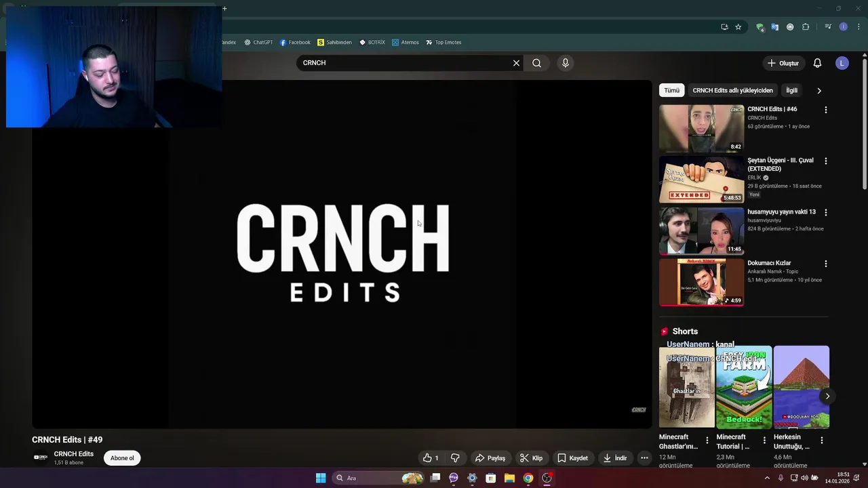
Task: Open the Top Emotes bookmark
Action: [443, 42]
